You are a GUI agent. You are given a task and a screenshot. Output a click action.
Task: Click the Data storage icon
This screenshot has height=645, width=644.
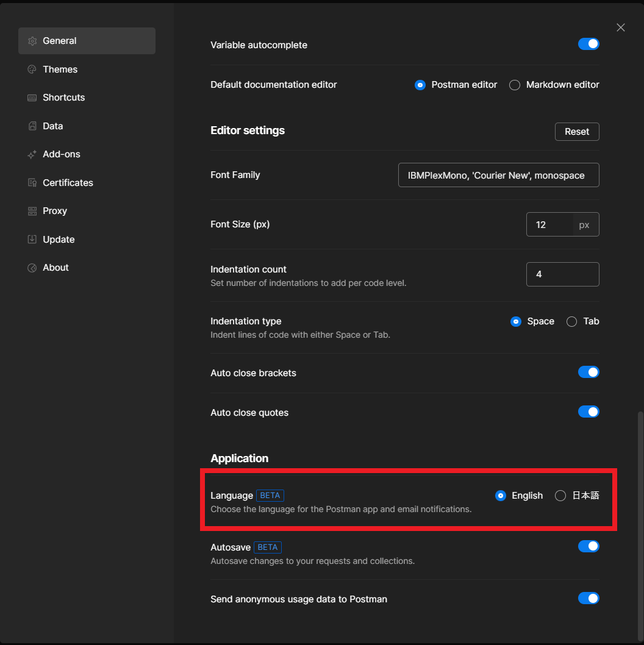click(32, 126)
